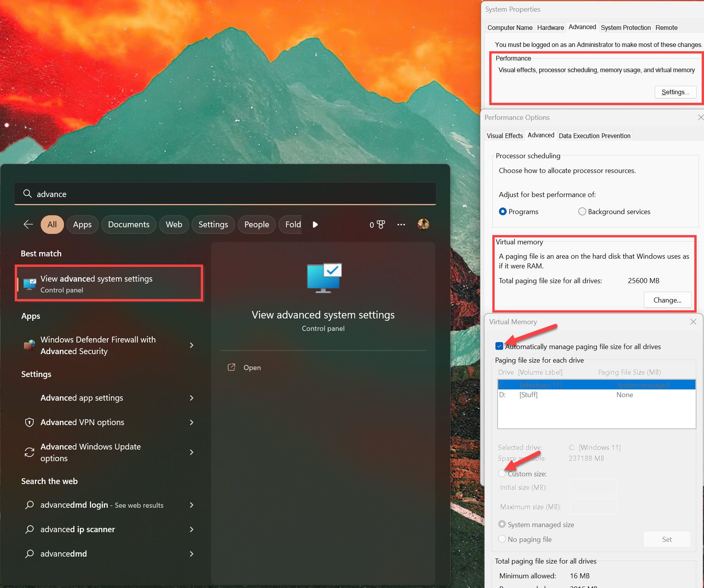Uncheck Automatically manage paging file size
The image size is (704, 588).
499,346
